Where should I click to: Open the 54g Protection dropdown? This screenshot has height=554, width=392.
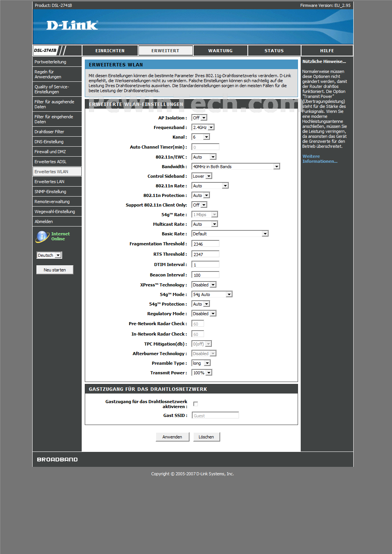pos(201,304)
